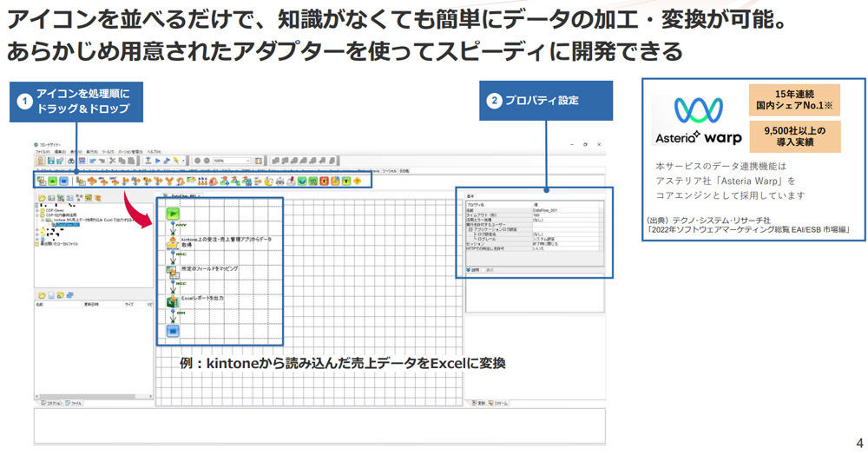Select the kintone data retrieval node on canvas
This screenshot has height=455, width=868.
coord(172,242)
